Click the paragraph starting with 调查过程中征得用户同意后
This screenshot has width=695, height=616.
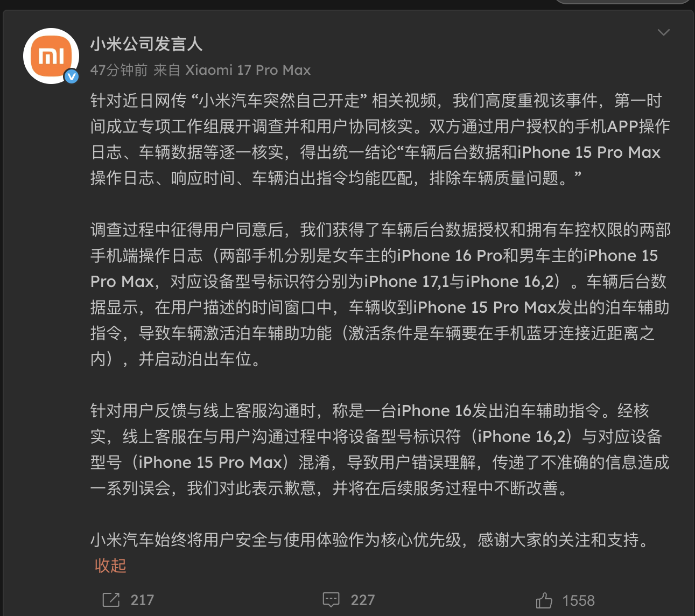click(381, 295)
